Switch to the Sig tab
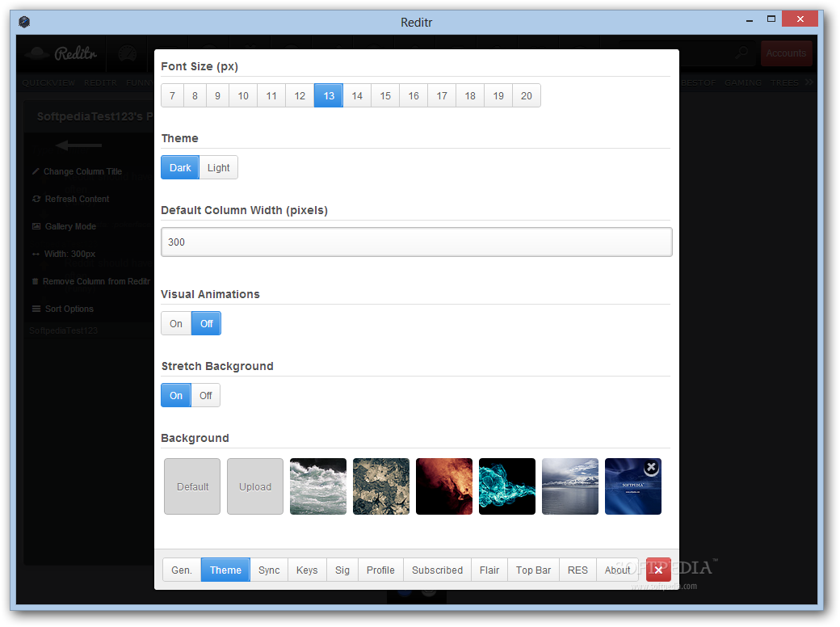 click(342, 570)
